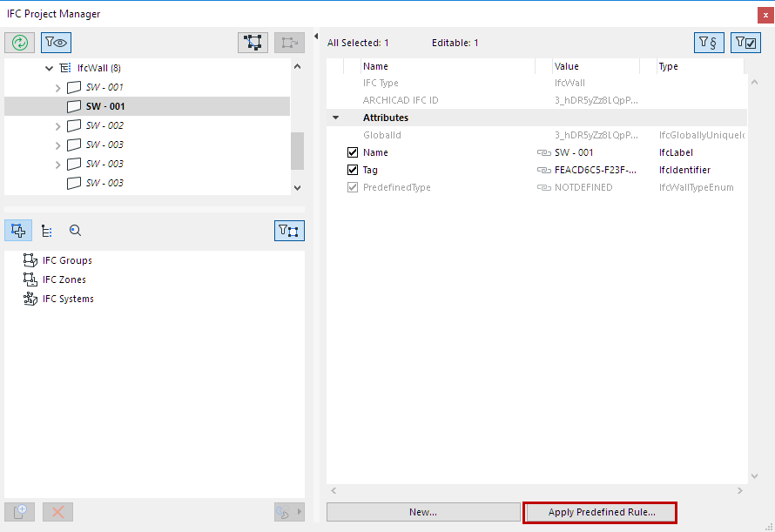Select IFC Zones
775x532 pixels.
(64, 279)
